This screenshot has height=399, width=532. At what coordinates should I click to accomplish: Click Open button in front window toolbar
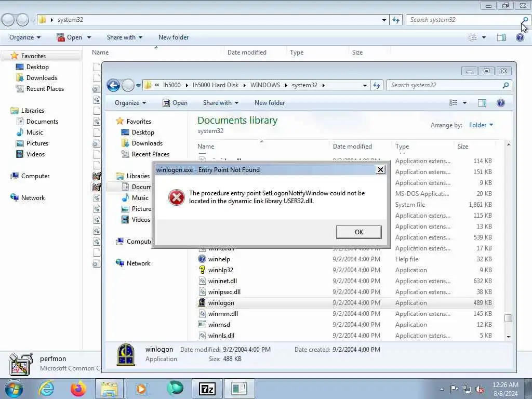click(175, 103)
